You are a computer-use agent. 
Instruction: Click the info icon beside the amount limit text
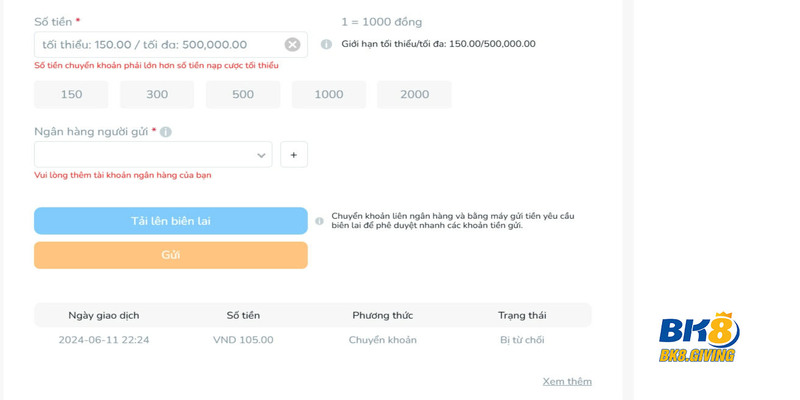327,44
